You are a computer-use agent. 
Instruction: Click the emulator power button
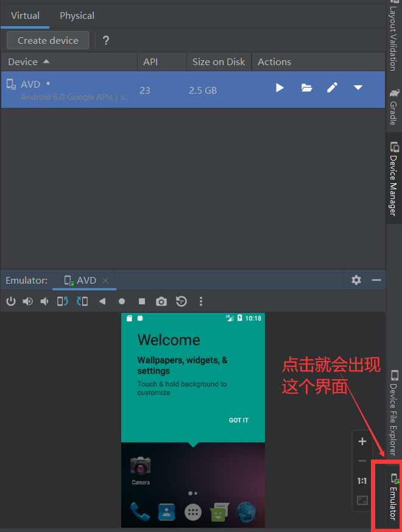[x=11, y=301]
